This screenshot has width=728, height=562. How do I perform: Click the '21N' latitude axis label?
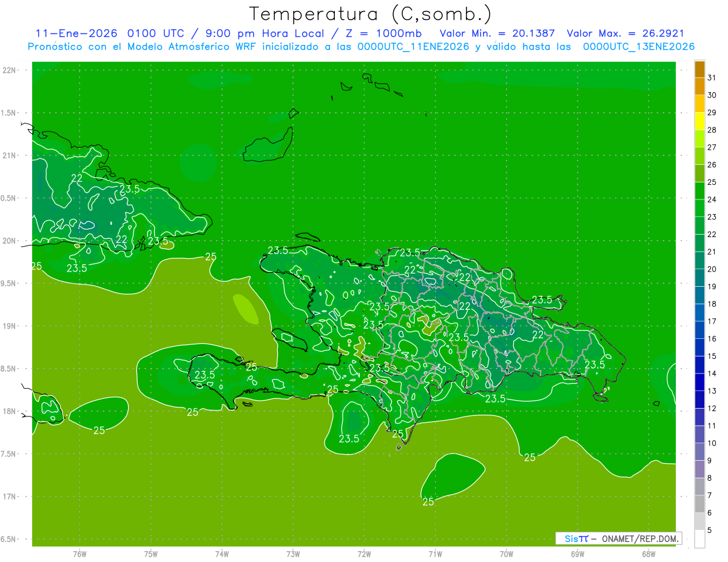pyautogui.click(x=10, y=155)
